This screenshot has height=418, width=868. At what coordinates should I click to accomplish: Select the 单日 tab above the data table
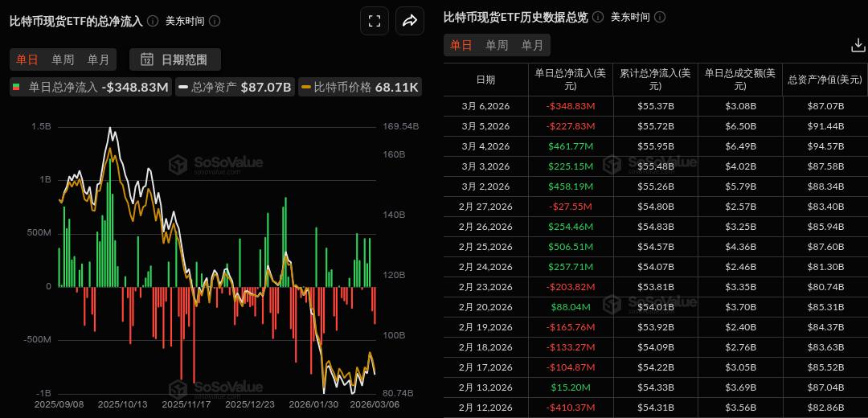pyautogui.click(x=461, y=45)
